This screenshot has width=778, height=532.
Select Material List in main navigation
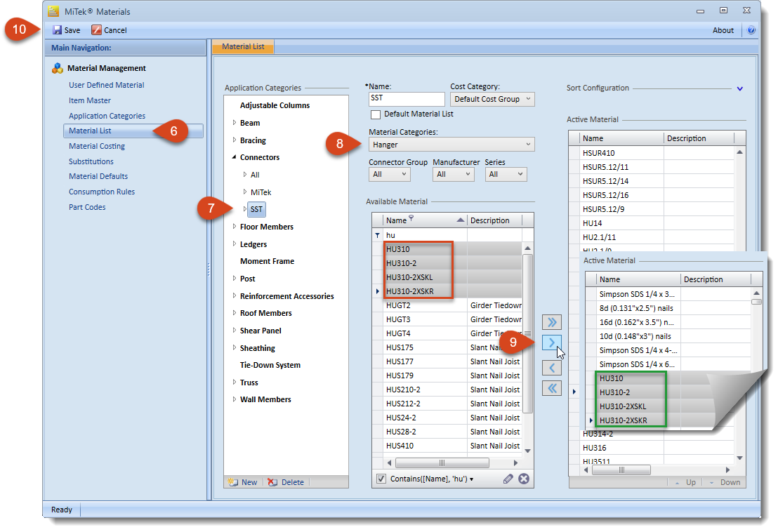tap(133, 131)
